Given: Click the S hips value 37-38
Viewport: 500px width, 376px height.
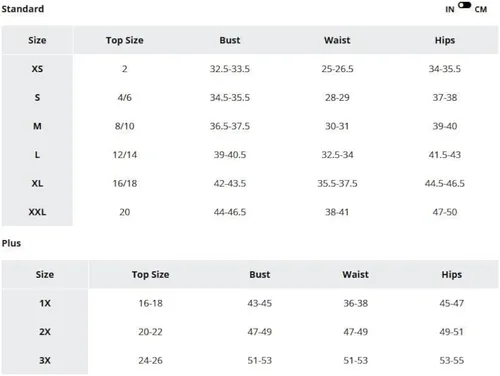Looking at the screenshot, I should [x=445, y=98].
